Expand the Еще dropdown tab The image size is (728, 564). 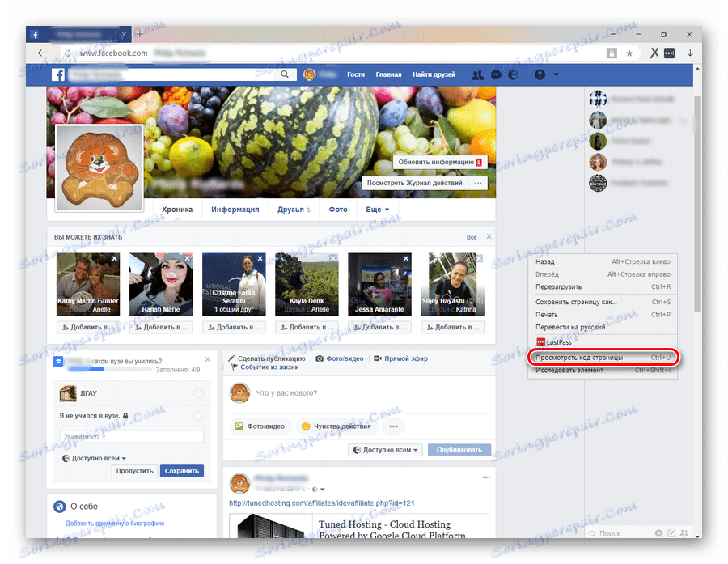pos(377,210)
